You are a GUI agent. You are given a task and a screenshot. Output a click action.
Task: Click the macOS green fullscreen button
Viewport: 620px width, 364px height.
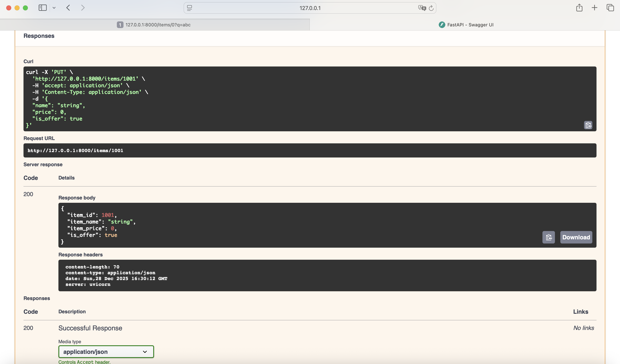25,8
